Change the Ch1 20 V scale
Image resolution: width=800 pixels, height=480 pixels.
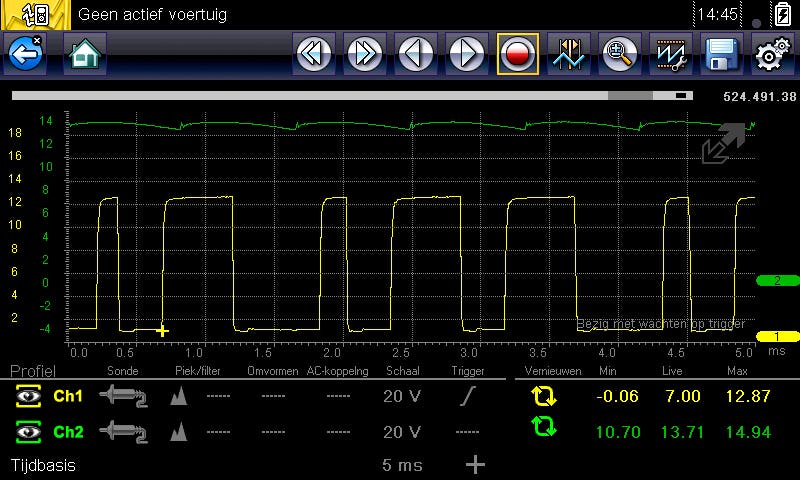(400, 397)
